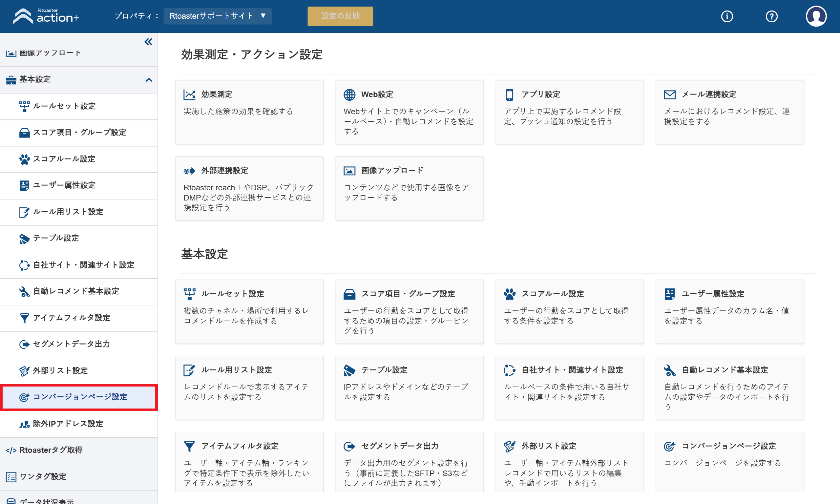Click the 外部連携設定 arrow icon
The width and height of the screenshot is (840, 504).
(x=189, y=171)
